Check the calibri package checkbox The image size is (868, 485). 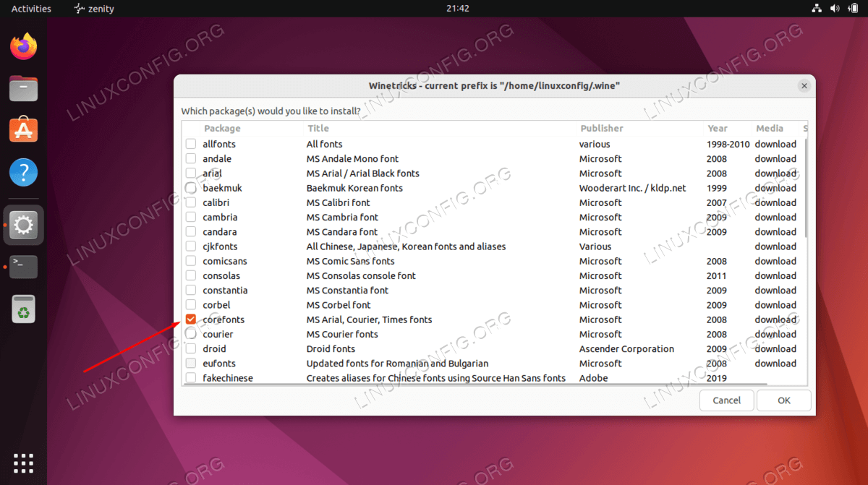point(191,202)
